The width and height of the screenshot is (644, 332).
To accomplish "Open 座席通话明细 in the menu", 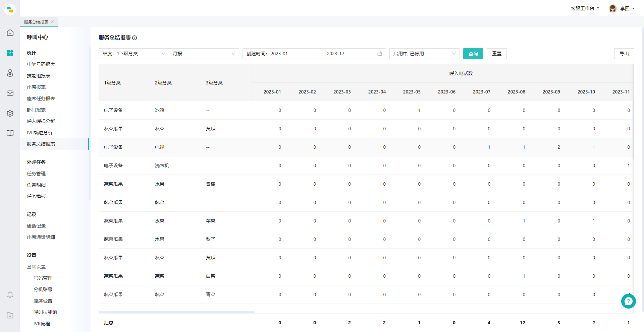I will [x=41, y=237].
